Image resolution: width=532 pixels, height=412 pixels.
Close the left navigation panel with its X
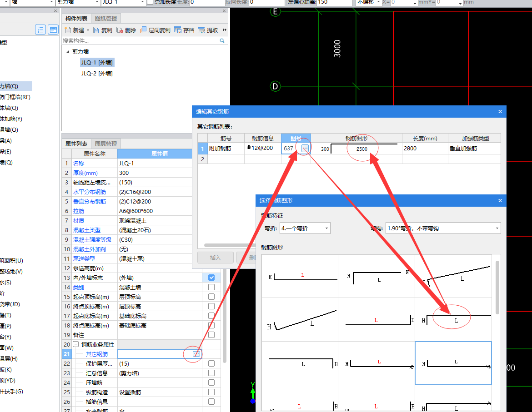point(55,11)
